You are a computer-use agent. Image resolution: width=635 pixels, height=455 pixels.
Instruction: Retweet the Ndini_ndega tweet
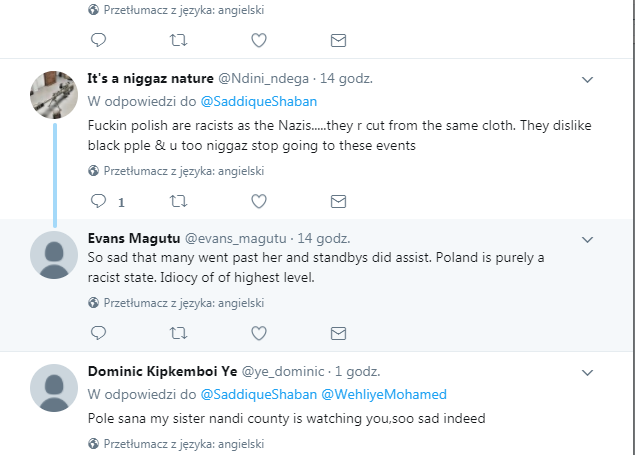(178, 201)
